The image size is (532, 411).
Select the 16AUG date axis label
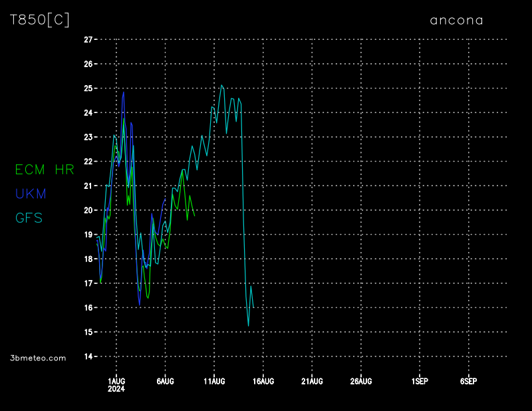tap(263, 381)
